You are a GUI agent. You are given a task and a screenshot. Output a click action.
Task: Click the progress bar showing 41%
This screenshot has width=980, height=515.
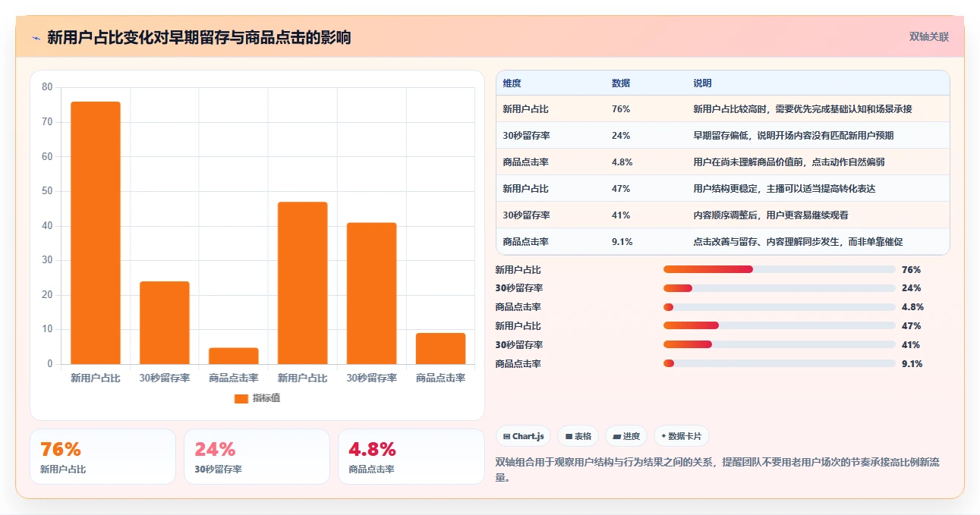(780, 345)
